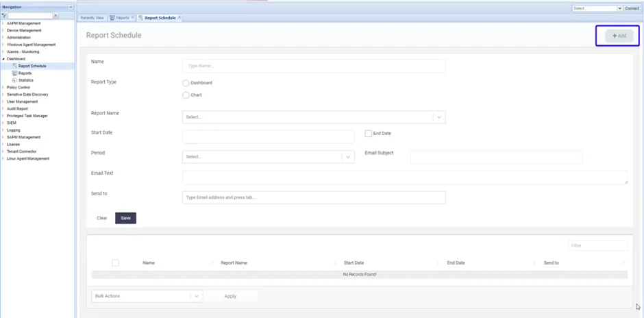Open Statistics in the navigation tree

tap(26, 80)
